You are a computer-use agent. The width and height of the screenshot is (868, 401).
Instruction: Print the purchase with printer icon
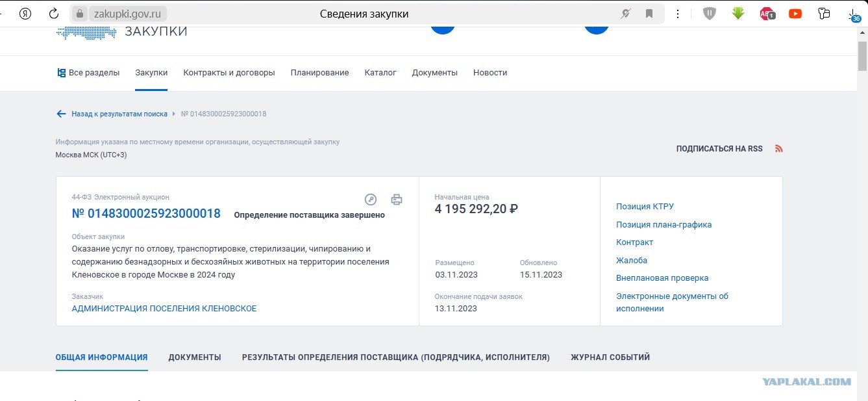click(397, 200)
